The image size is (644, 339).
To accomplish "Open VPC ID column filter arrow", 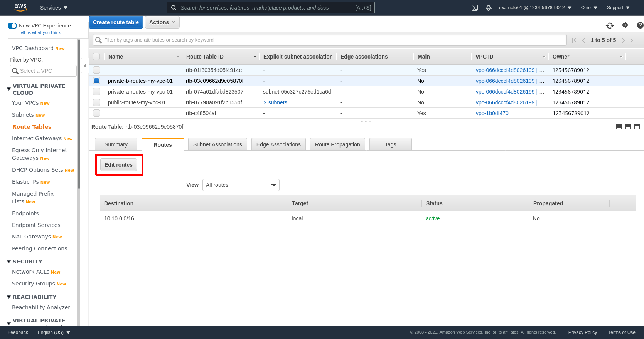I will coord(544,57).
